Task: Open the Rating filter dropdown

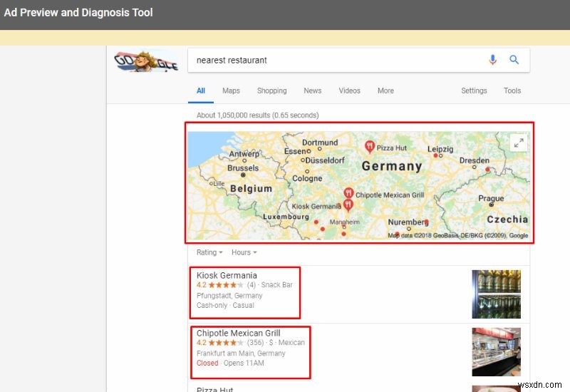Action: pos(209,252)
